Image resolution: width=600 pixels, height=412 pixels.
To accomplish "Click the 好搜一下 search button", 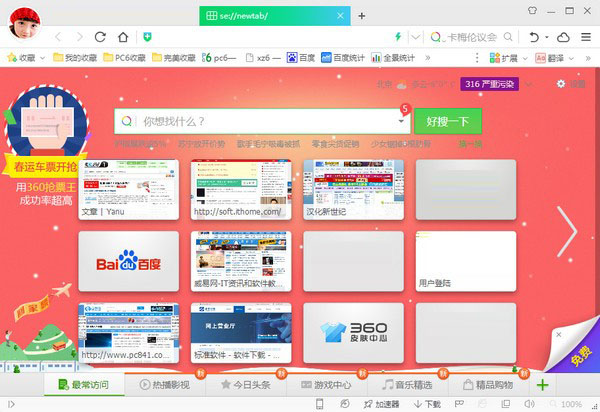I will tap(448, 121).
